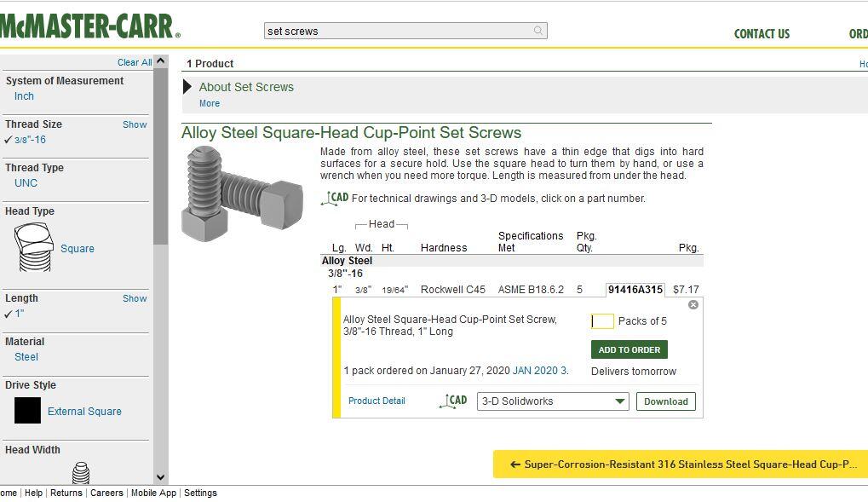Click the Rockwell C45 hardness value
868x502 pixels.
[453, 289]
